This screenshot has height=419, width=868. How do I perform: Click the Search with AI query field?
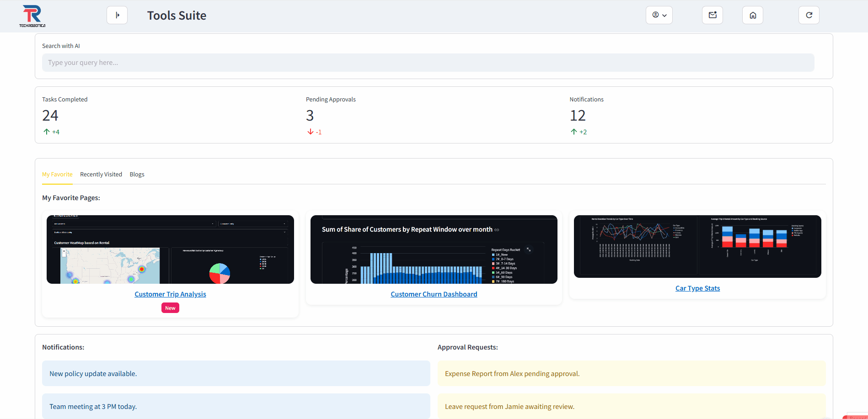pos(428,63)
